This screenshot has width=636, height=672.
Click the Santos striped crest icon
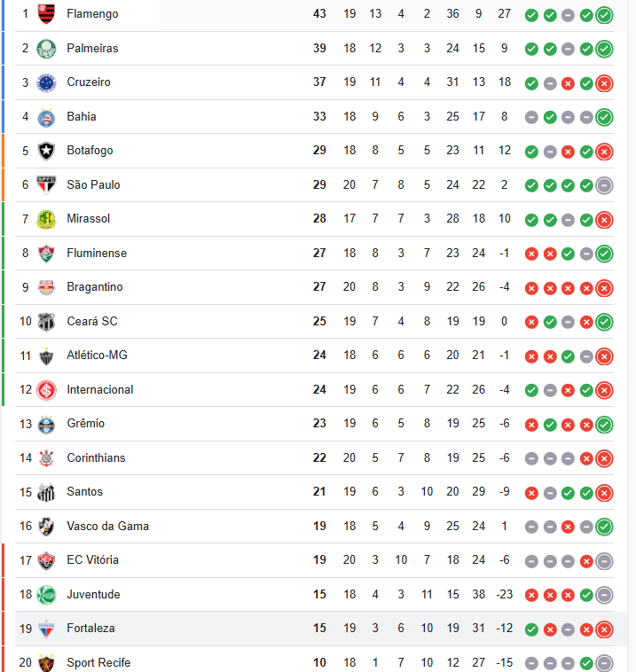pos(46,492)
